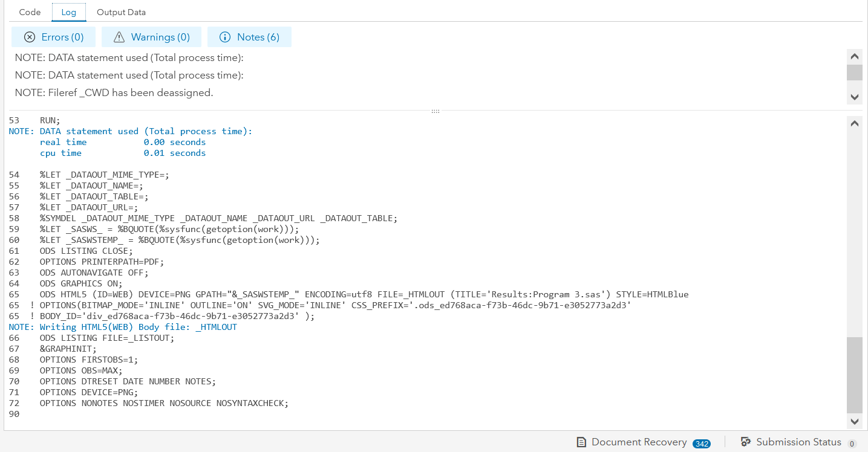Click the circled-X icon beside Errors (0)
Image resolution: width=868 pixels, height=452 pixels.
(30, 37)
